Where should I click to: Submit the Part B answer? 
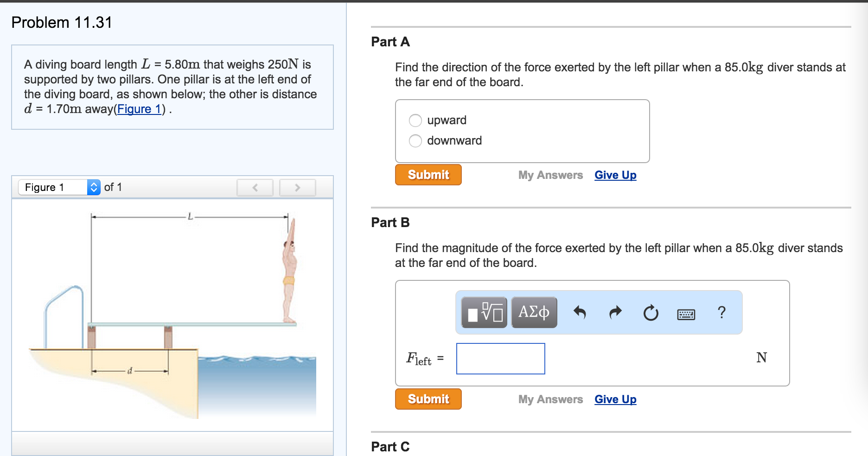point(428,399)
